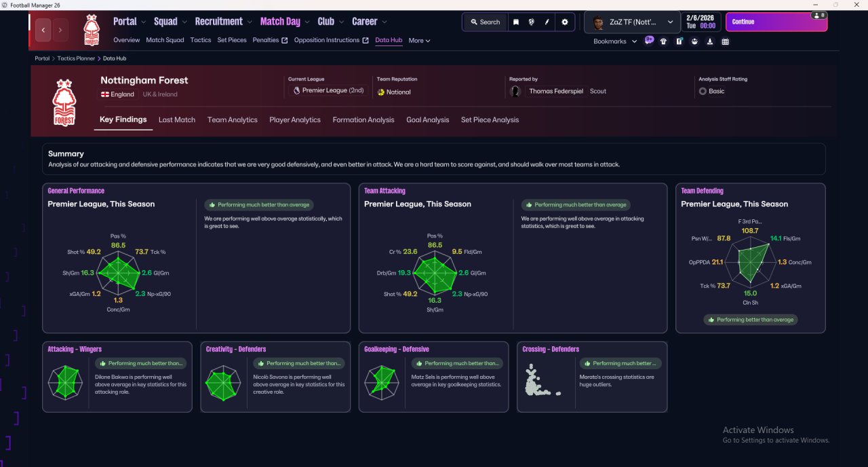Open the Team Attacking radar chart

tap(435, 272)
